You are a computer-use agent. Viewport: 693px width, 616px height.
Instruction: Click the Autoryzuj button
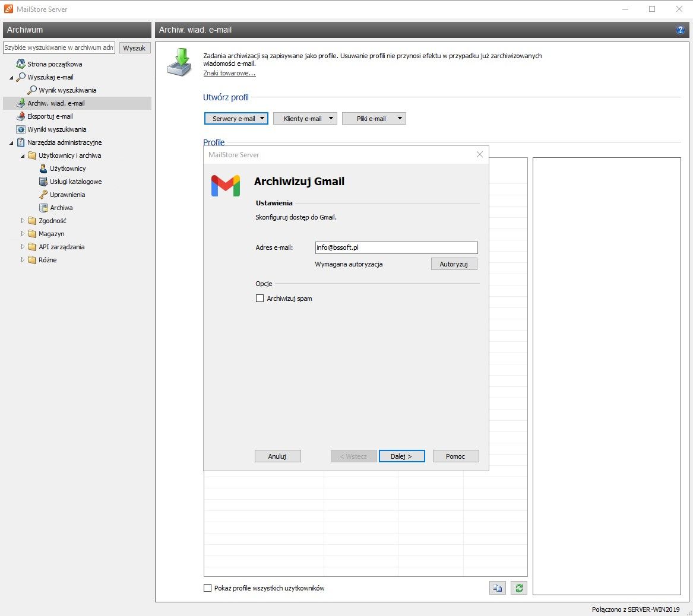(454, 264)
